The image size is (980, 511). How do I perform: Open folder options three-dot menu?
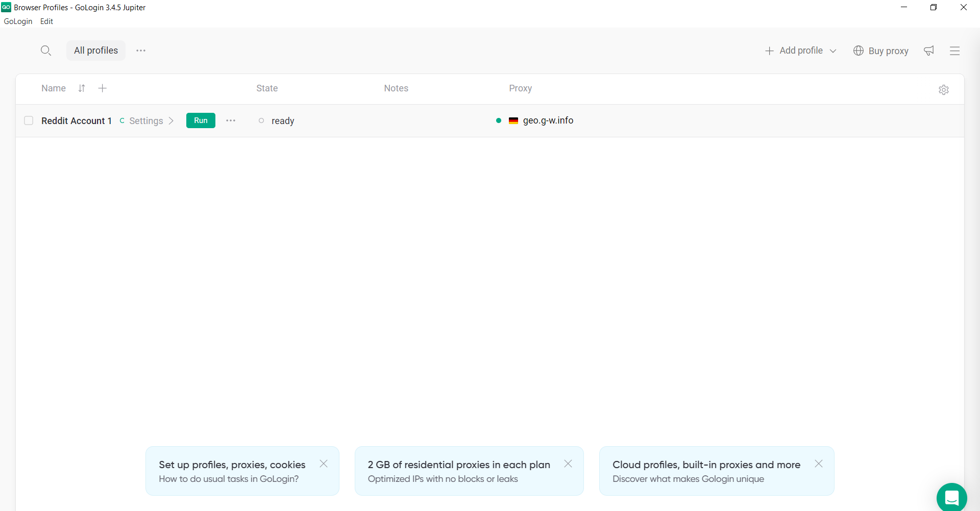141,51
